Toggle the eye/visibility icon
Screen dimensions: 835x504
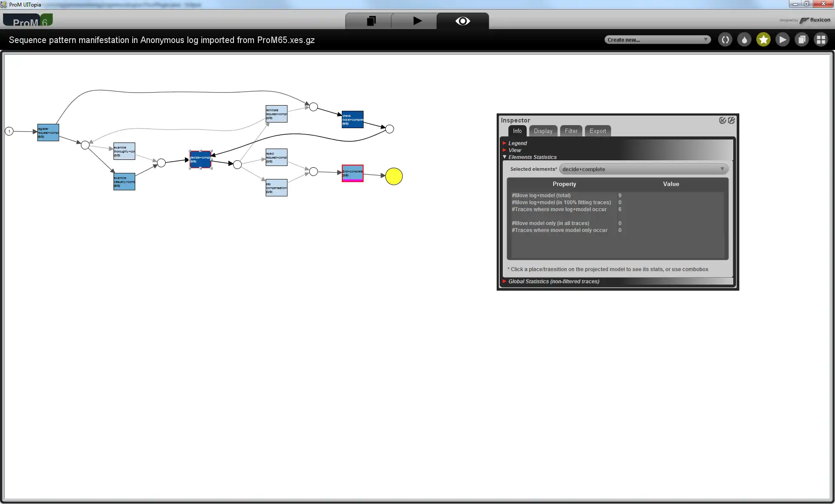(x=462, y=21)
